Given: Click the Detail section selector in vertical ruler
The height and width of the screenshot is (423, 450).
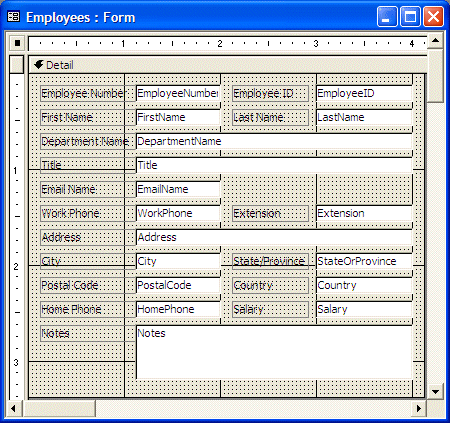Looking at the screenshot, I should point(17,64).
